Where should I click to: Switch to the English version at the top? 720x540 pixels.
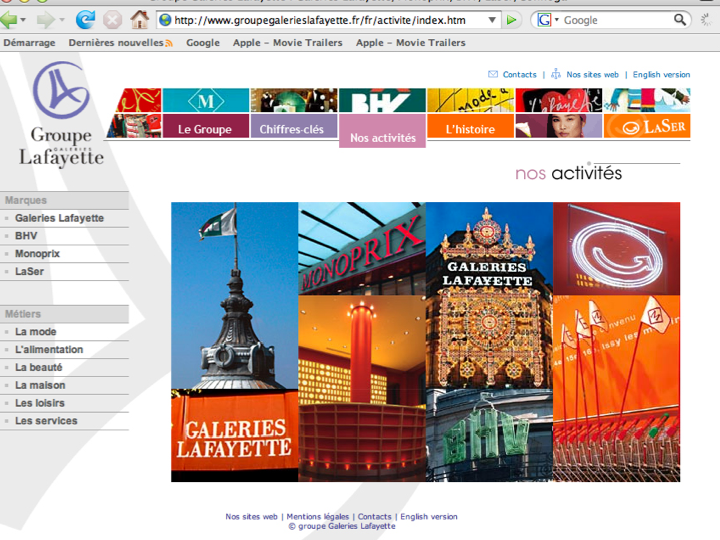coord(661,74)
